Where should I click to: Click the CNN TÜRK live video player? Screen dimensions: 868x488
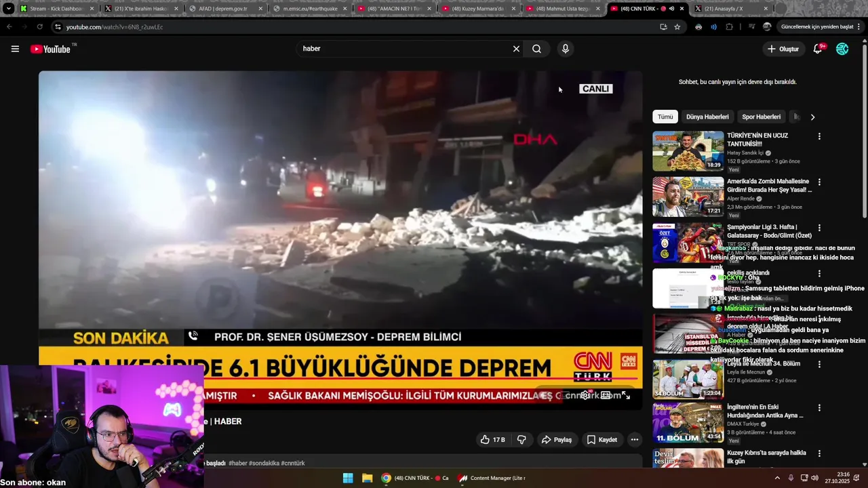pos(340,239)
